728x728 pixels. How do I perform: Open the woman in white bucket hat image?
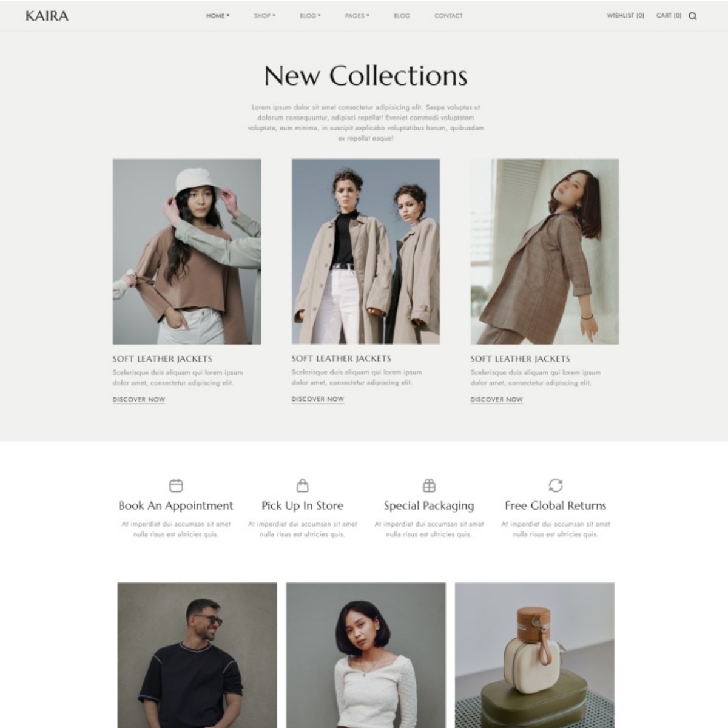(187, 252)
